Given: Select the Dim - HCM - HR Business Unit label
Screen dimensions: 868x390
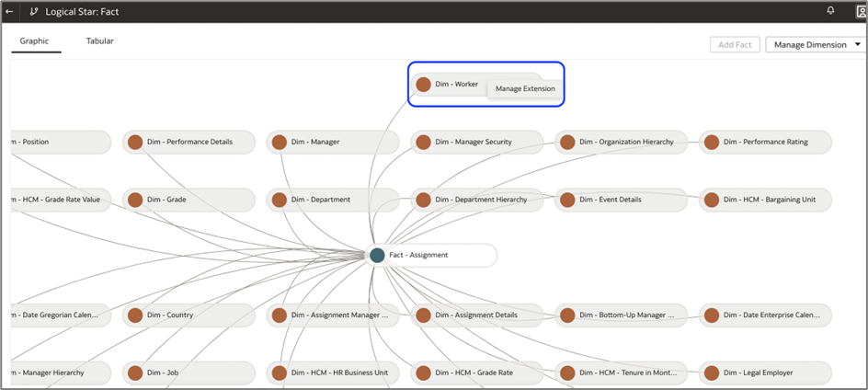Looking at the screenshot, I should [340, 373].
